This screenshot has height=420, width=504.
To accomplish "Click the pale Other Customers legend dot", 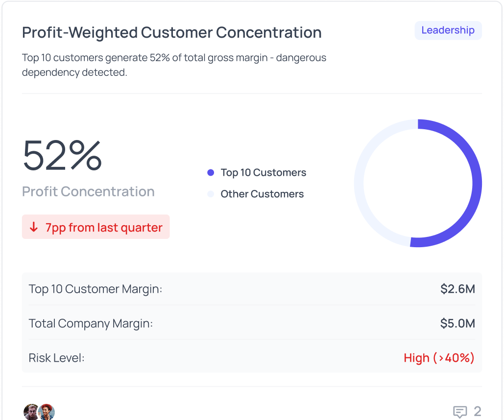I will (211, 194).
